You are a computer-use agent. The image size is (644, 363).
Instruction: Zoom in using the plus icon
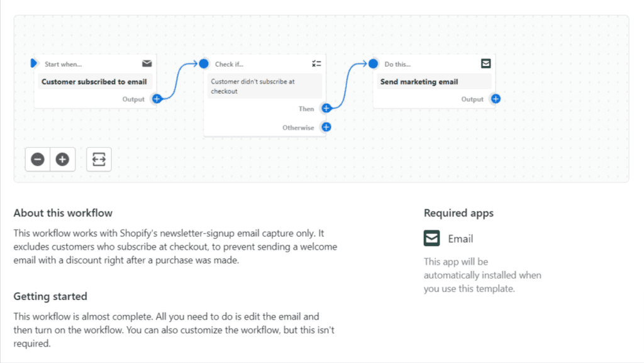[x=62, y=159]
